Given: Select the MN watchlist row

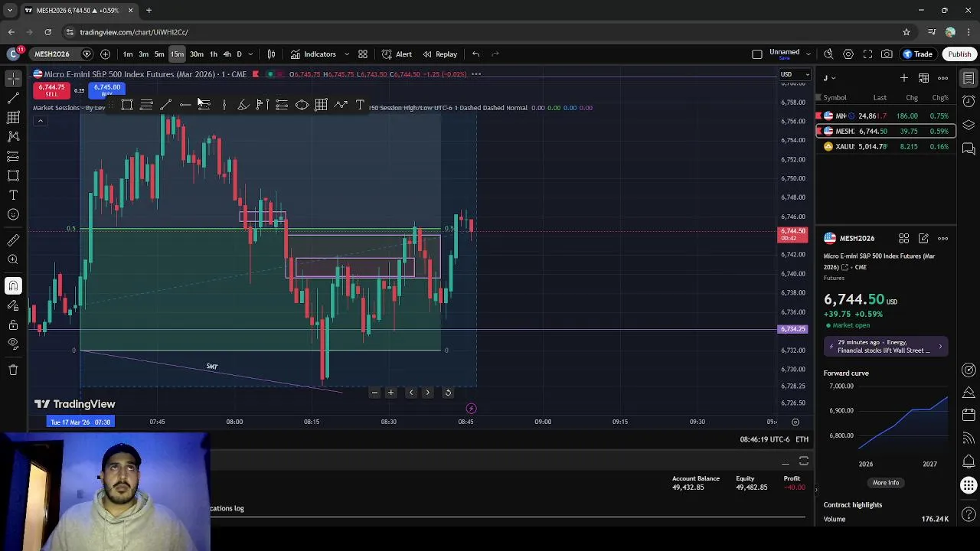Looking at the screenshot, I should (x=885, y=116).
